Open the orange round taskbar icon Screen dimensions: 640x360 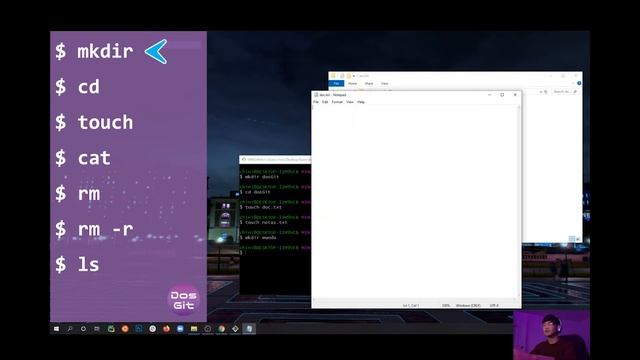click(x=125, y=329)
